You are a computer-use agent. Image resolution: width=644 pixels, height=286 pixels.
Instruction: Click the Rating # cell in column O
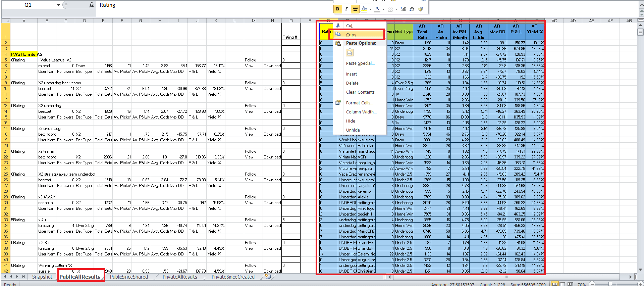point(291,32)
